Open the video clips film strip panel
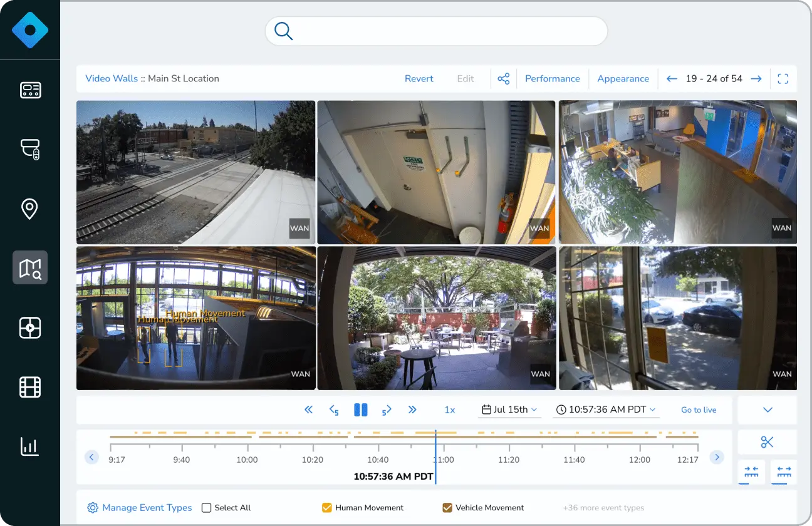This screenshot has height=526, width=812. pyautogui.click(x=30, y=387)
